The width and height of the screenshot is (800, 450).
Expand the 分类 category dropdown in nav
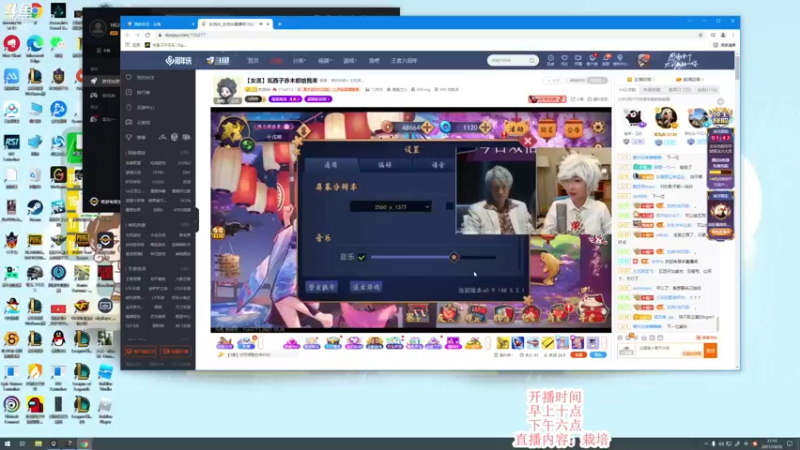click(299, 60)
